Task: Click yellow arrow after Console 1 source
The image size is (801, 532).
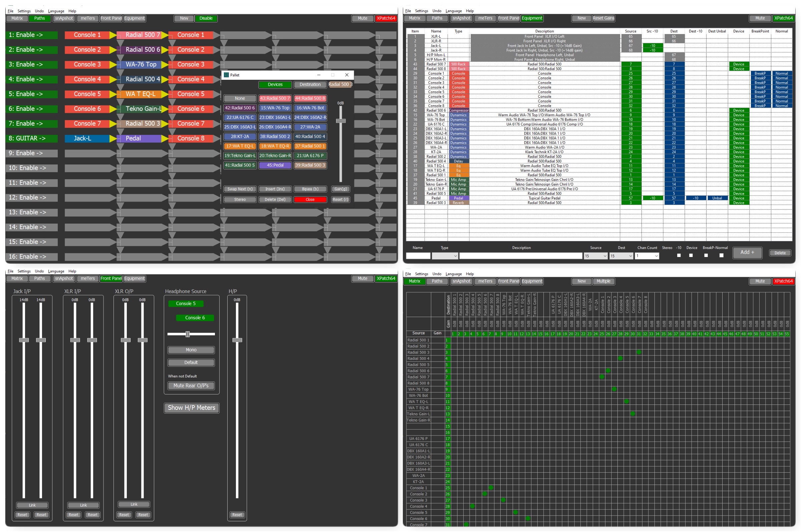Action: point(112,35)
